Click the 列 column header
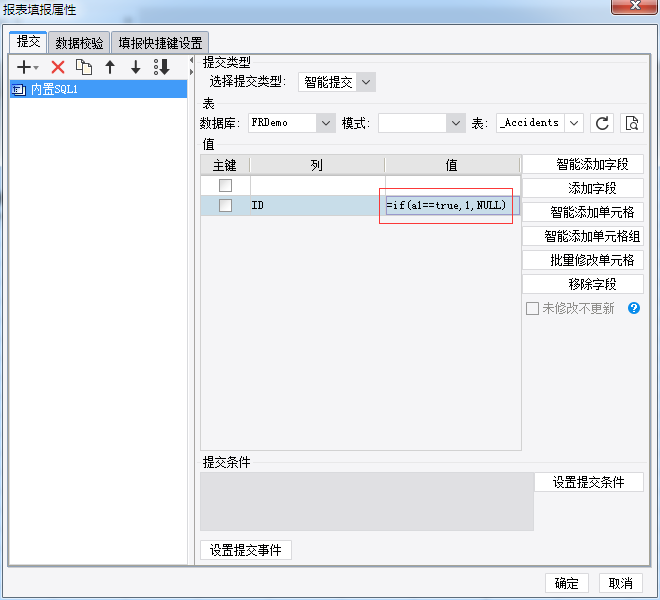The image size is (660, 600). tap(317, 165)
